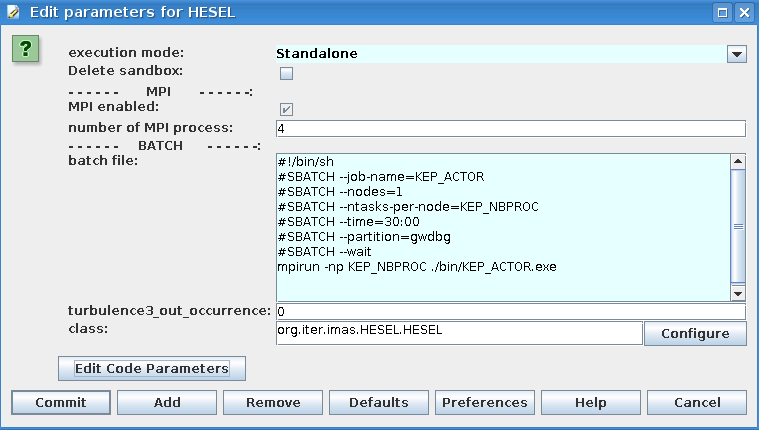This screenshot has height=430, width=759.
Task: Click the 'mpirun -np KEP_NBPROC' command line
Action: click(417, 267)
